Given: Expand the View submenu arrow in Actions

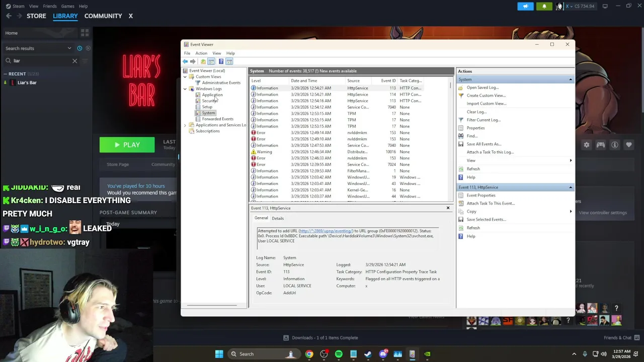Looking at the screenshot, I should coord(571,160).
